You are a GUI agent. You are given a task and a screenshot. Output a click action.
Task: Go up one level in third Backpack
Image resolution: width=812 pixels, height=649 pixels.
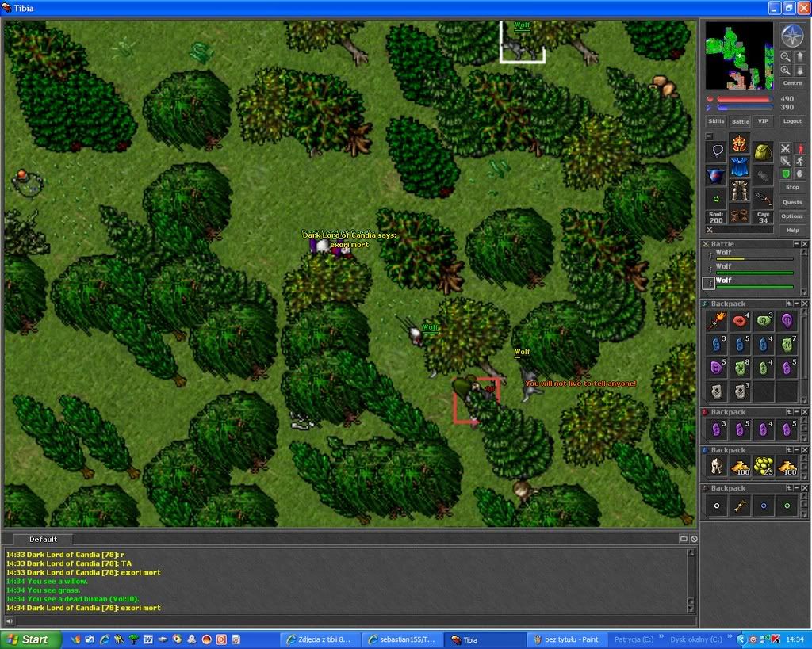[789, 450]
